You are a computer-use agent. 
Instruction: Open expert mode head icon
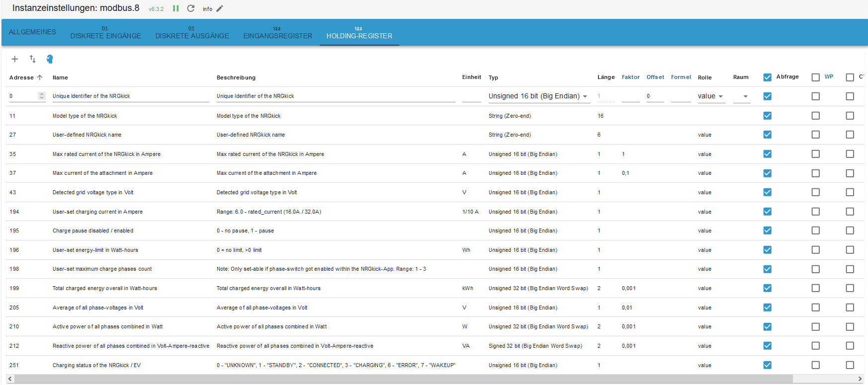pyautogui.click(x=50, y=59)
